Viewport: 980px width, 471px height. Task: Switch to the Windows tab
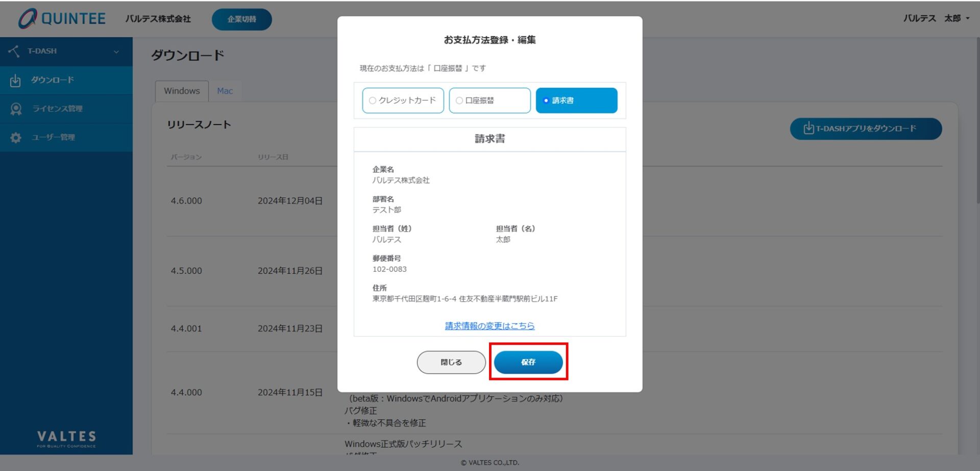click(182, 91)
